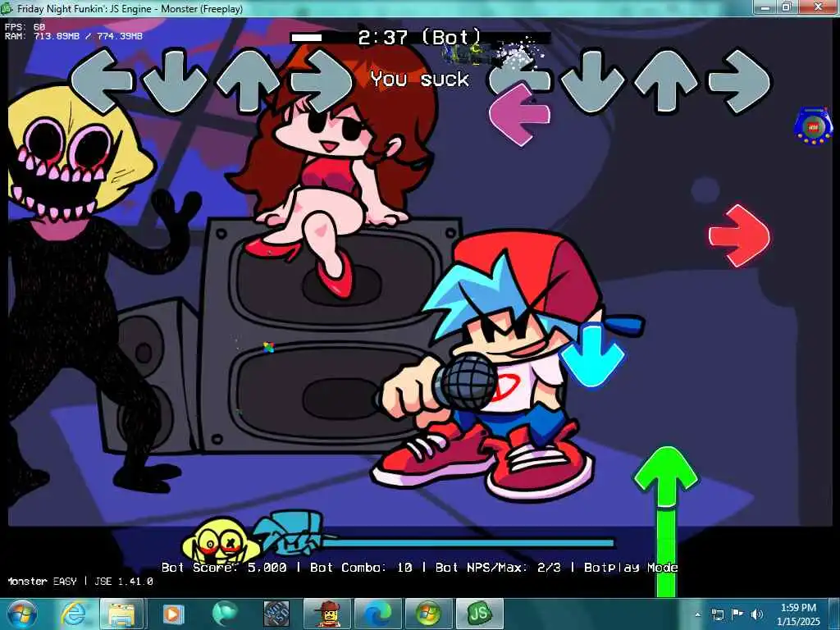
Task: Click the "Botplay Mode" label
Action: pos(631,568)
